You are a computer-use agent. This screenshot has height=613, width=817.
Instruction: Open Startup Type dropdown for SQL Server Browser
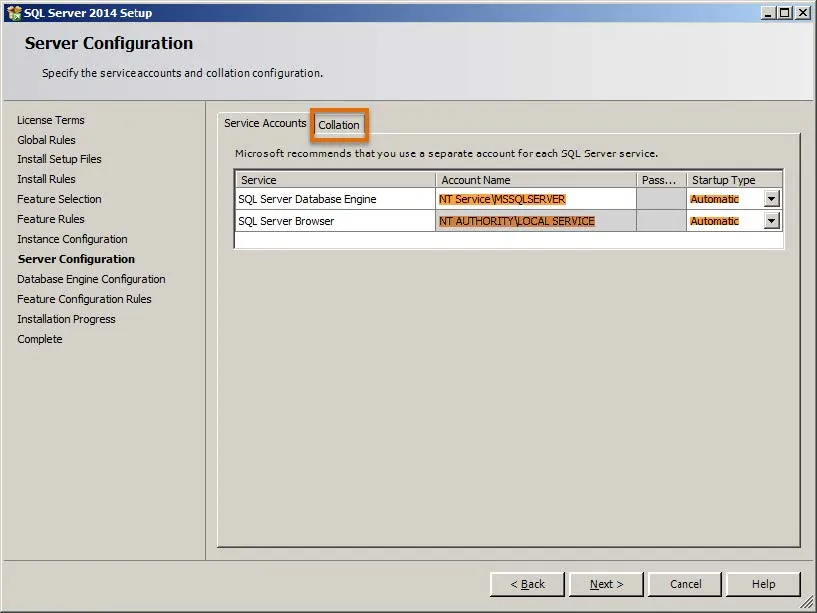pos(772,221)
